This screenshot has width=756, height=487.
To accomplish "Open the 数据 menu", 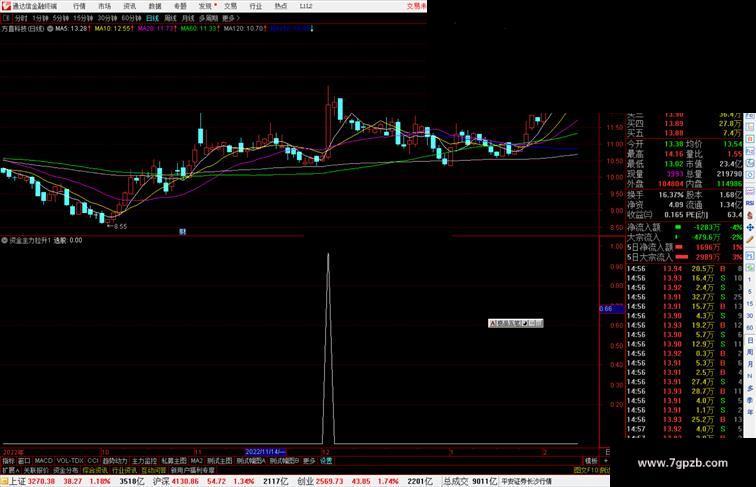I will coord(155,6).
